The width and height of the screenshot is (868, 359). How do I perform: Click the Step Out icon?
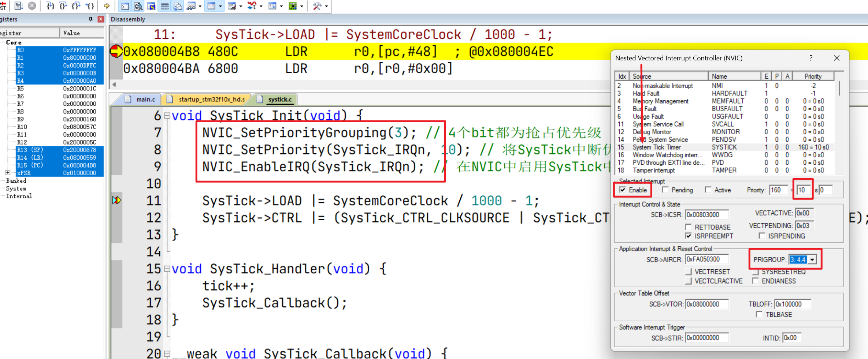pos(76,6)
